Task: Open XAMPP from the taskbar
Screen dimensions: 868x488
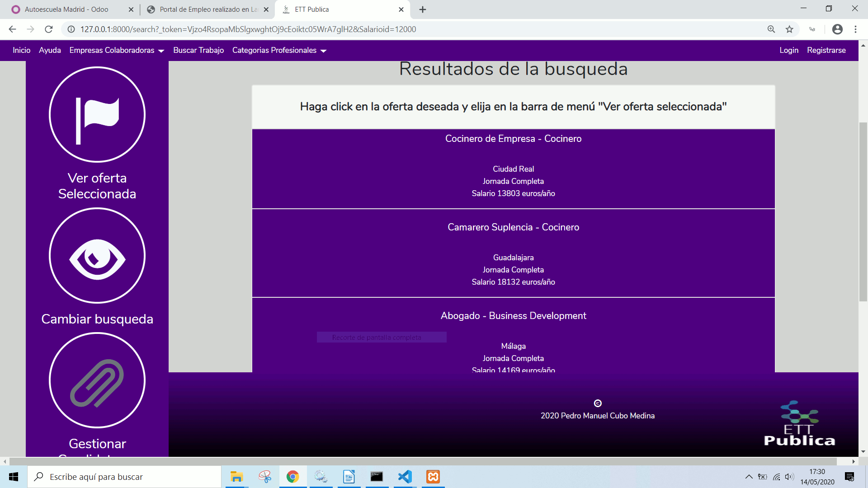Action: click(x=433, y=477)
